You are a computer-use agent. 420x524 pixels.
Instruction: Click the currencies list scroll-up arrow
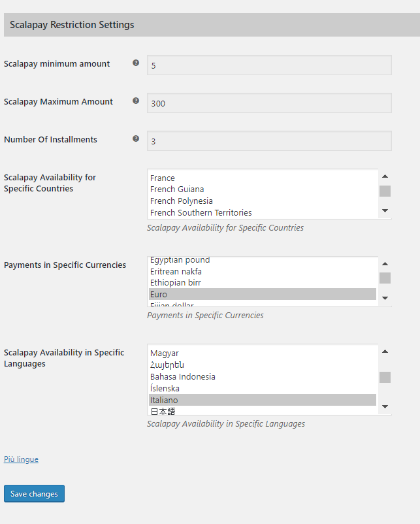tap(385, 264)
